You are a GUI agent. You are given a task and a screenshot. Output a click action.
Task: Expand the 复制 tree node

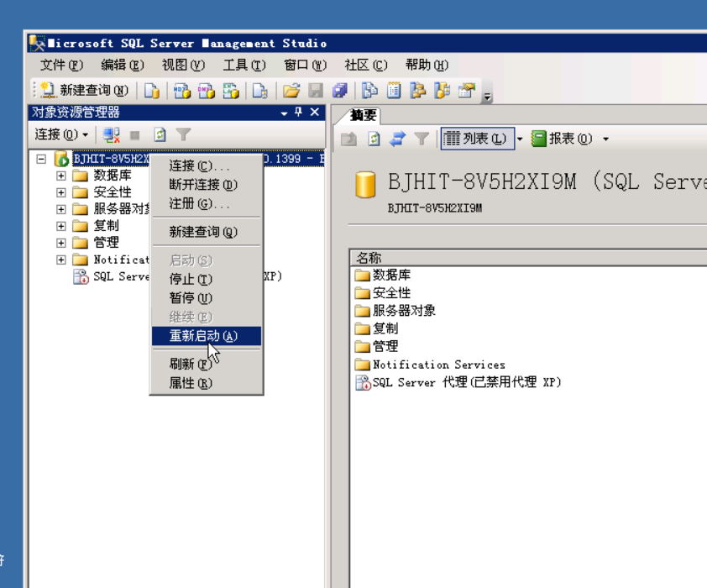tap(60, 226)
